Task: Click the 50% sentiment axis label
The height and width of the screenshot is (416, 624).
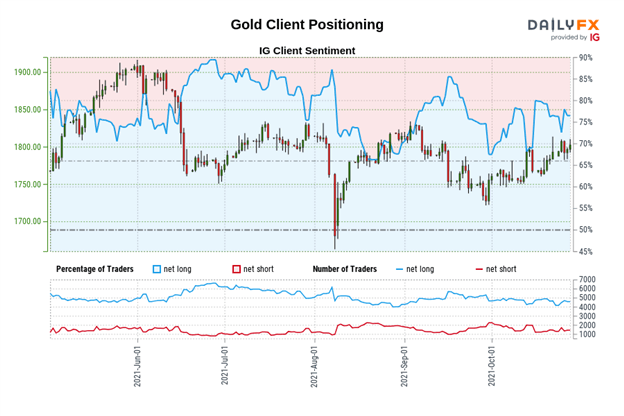Action: pyautogui.click(x=585, y=230)
